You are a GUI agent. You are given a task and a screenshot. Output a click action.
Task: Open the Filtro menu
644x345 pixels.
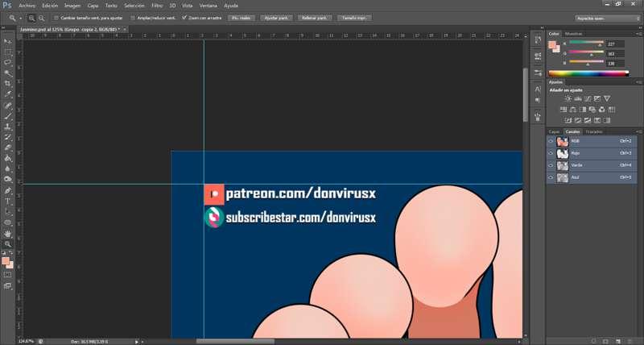(157, 6)
